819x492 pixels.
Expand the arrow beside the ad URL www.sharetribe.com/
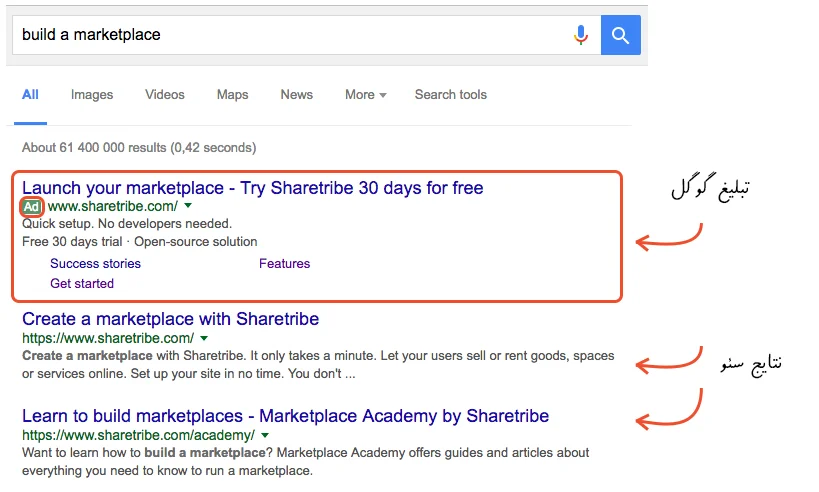(189, 207)
